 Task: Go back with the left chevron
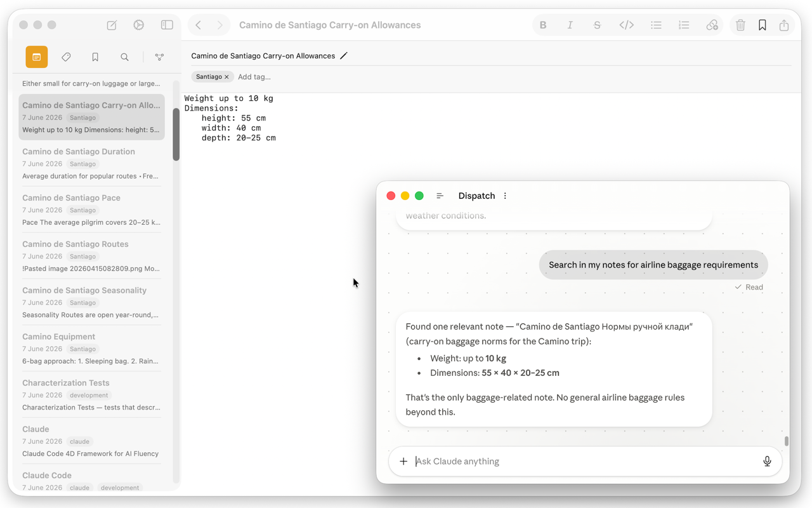[x=199, y=25]
